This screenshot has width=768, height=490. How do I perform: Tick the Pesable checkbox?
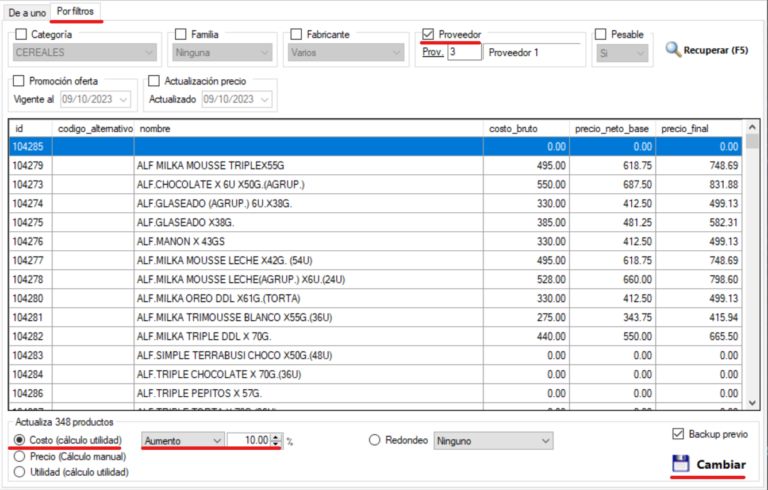tap(600, 34)
